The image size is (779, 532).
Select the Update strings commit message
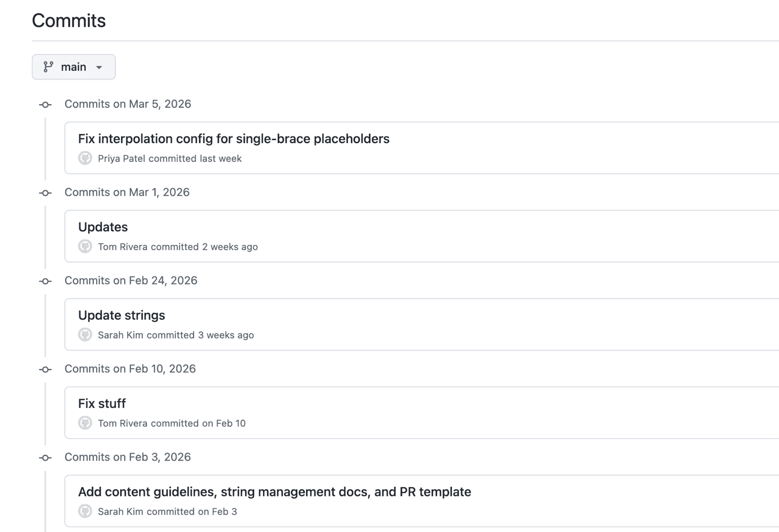pos(121,315)
